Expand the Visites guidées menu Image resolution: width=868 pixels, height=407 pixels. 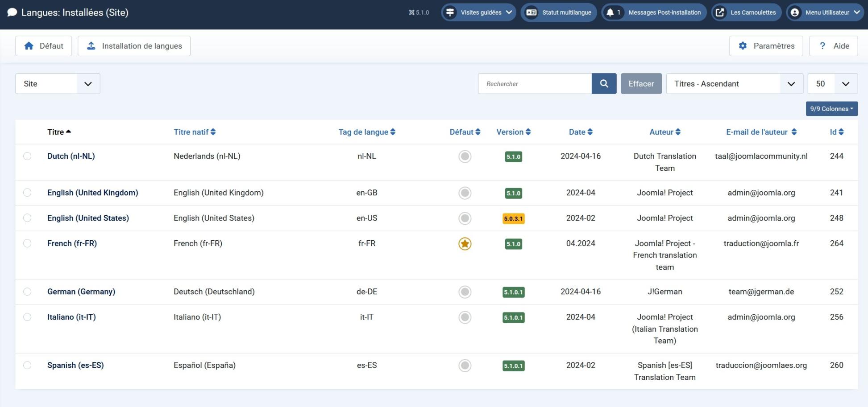[478, 12]
